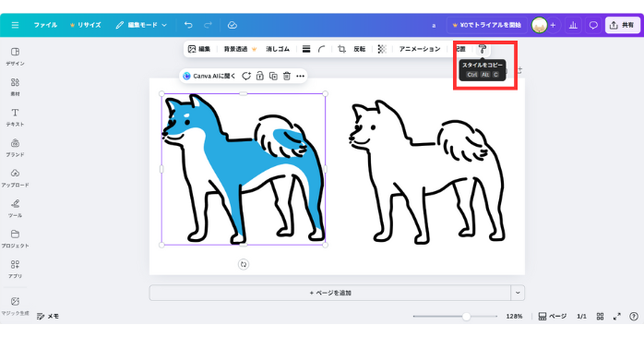
Task: Undo the last action
Action: 188,25
